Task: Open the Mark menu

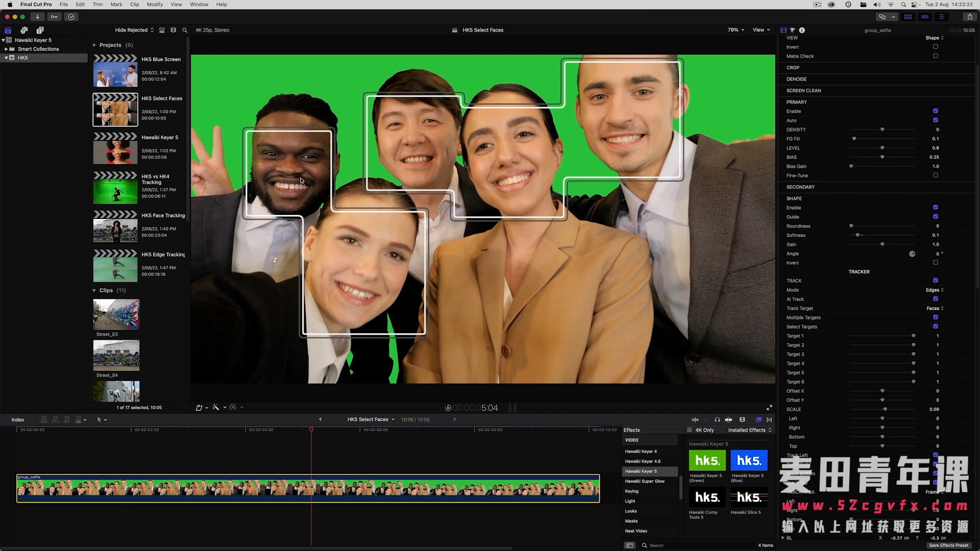Action: point(116,4)
